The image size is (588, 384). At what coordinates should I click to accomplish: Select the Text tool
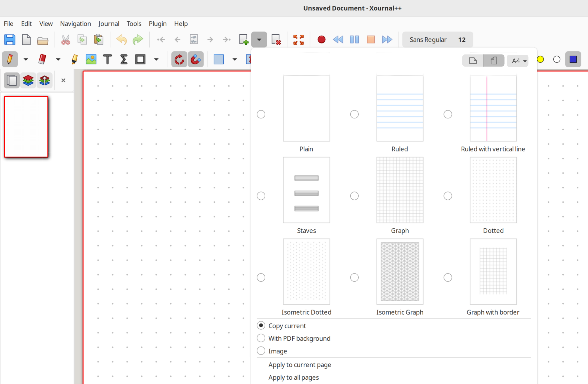click(x=107, y=59)
